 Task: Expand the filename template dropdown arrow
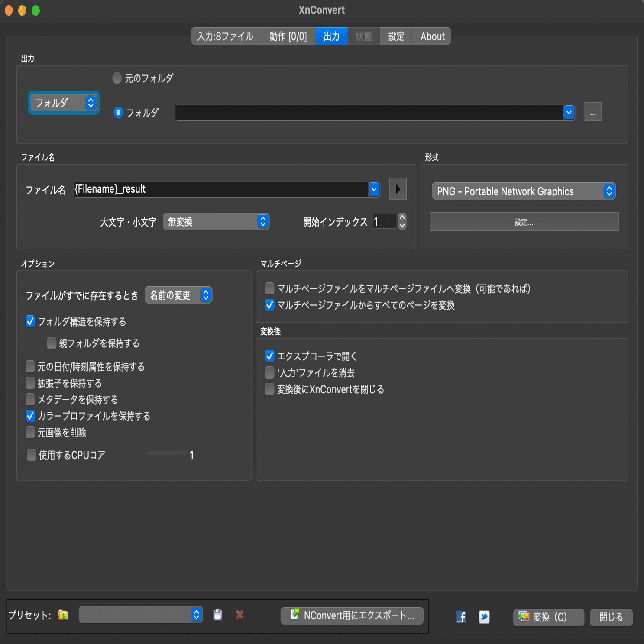[x=374, y=189]
